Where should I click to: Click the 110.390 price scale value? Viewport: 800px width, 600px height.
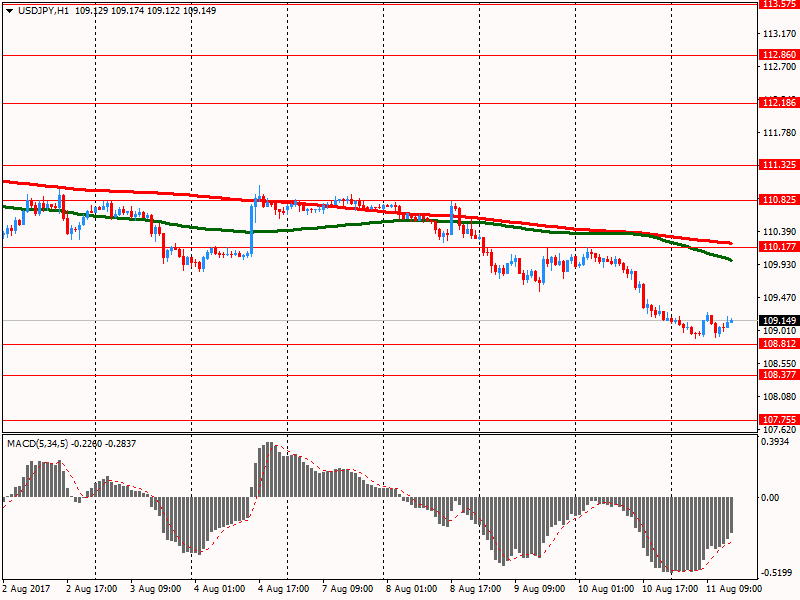click(x=779, y=232)
